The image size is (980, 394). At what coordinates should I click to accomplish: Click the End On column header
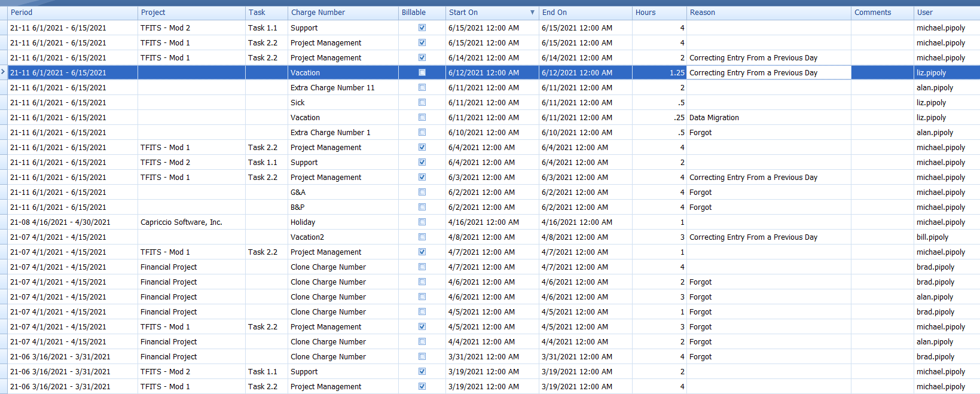[x=585, y=13]
